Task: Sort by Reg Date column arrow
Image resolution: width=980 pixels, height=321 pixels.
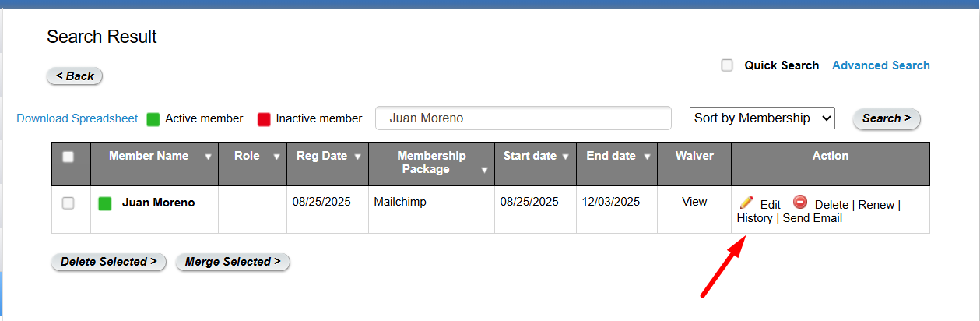Action: [357, 157]
